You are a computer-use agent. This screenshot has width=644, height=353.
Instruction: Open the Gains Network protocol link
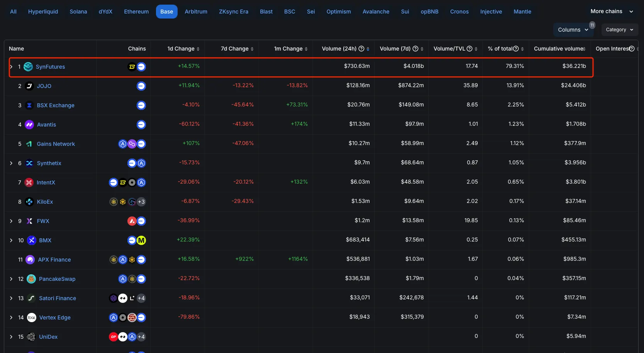tap(56, 144)
